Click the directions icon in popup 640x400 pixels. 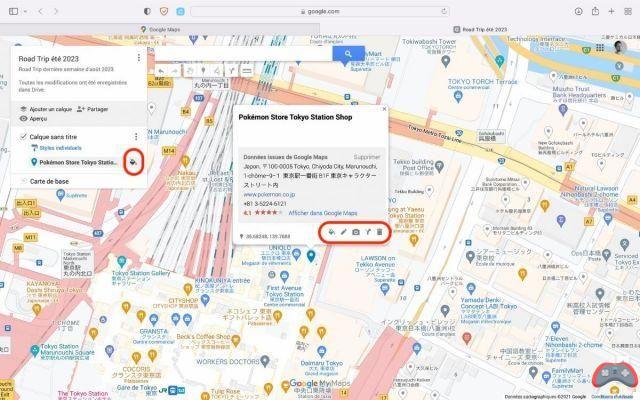pyautogui.click(x=368, y=232)
